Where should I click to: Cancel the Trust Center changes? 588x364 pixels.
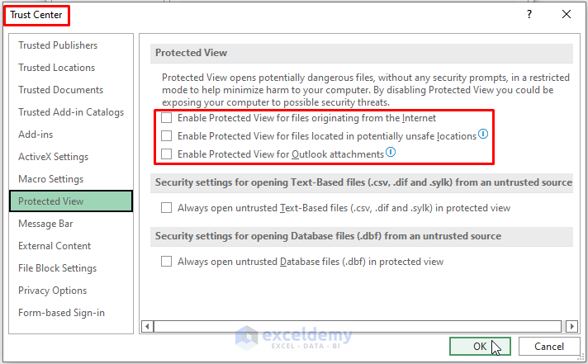point(549,347)
